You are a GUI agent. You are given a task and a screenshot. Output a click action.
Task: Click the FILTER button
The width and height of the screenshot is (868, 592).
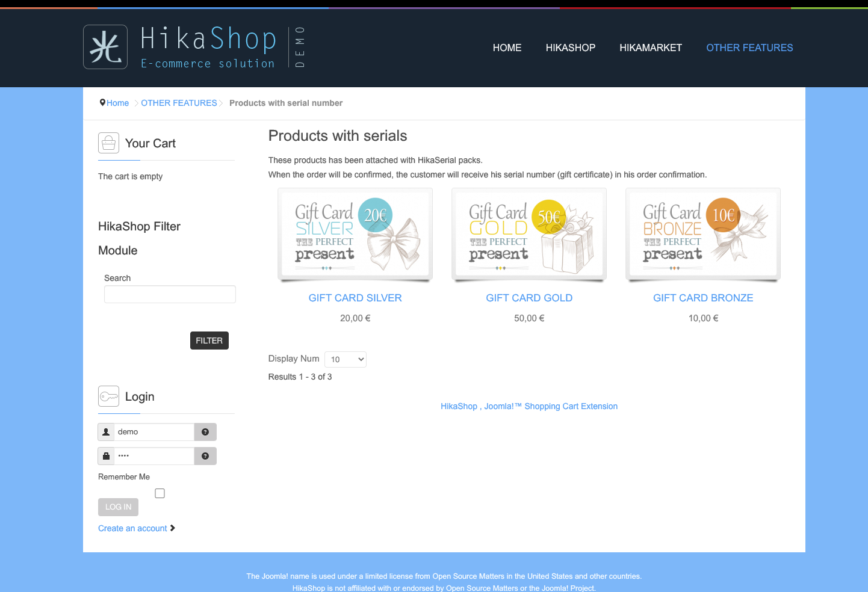[x=209, y=341]
